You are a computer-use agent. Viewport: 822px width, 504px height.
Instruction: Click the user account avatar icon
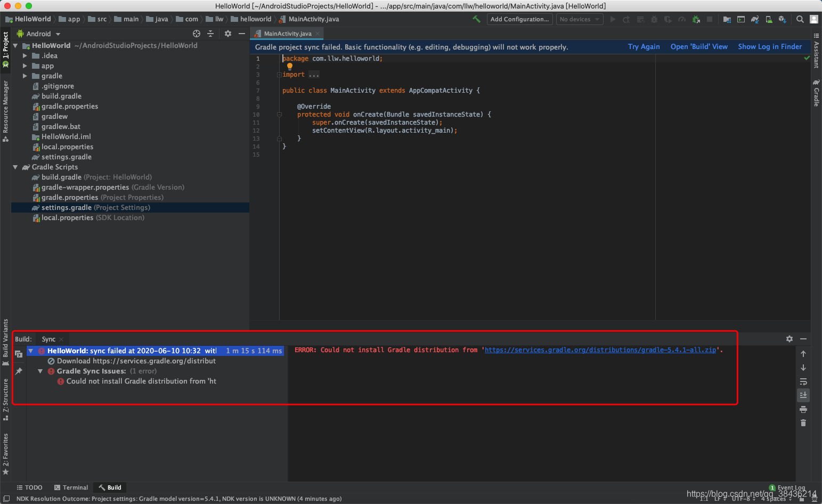click(814, 19)
